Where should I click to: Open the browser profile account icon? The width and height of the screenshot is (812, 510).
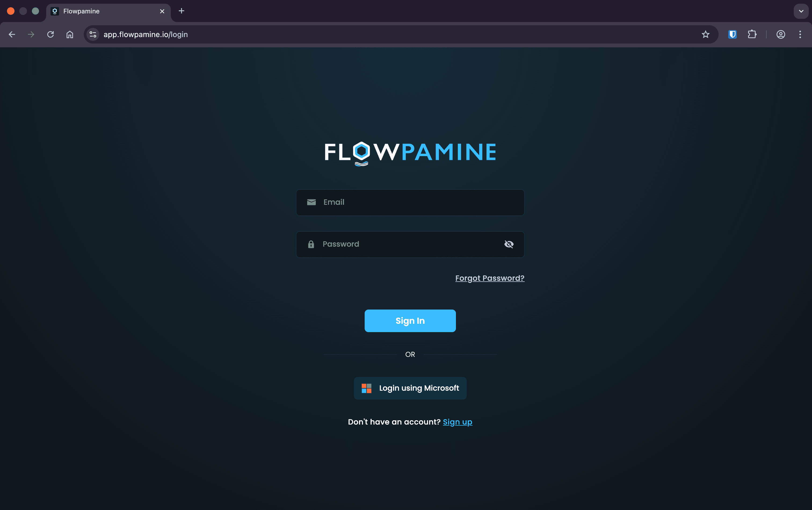point(781,34)
